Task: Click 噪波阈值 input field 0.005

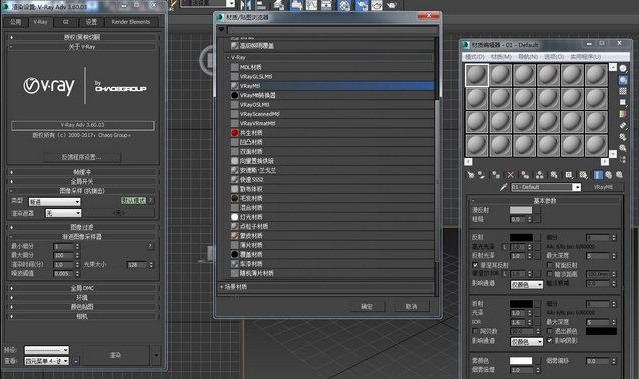Action: [63, 274]
